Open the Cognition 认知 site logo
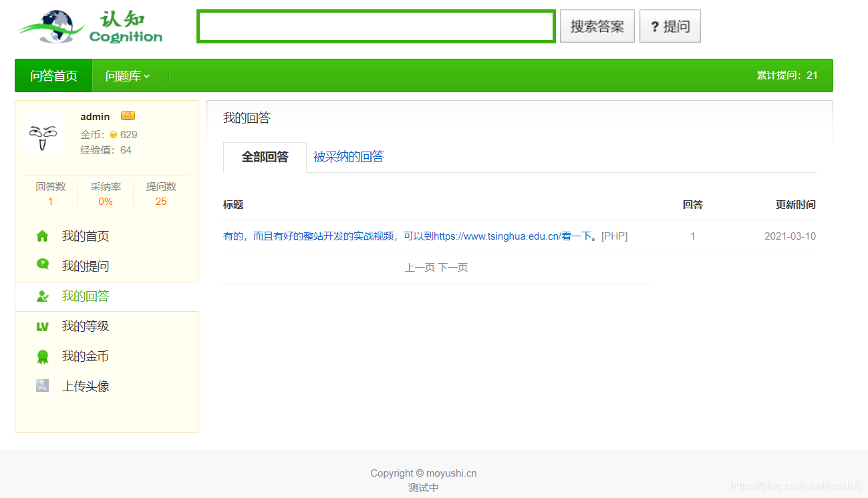868x498 pixels. (88, 25)
